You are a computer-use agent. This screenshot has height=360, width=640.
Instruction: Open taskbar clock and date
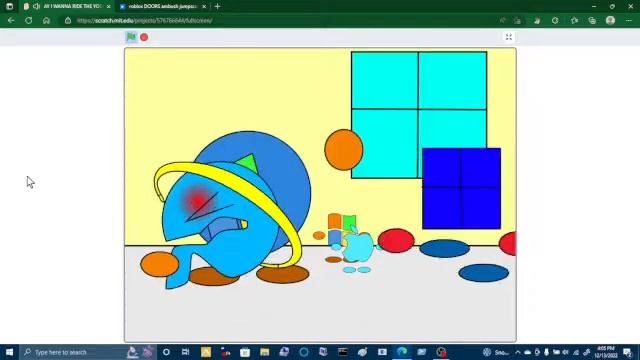[606, 352]
